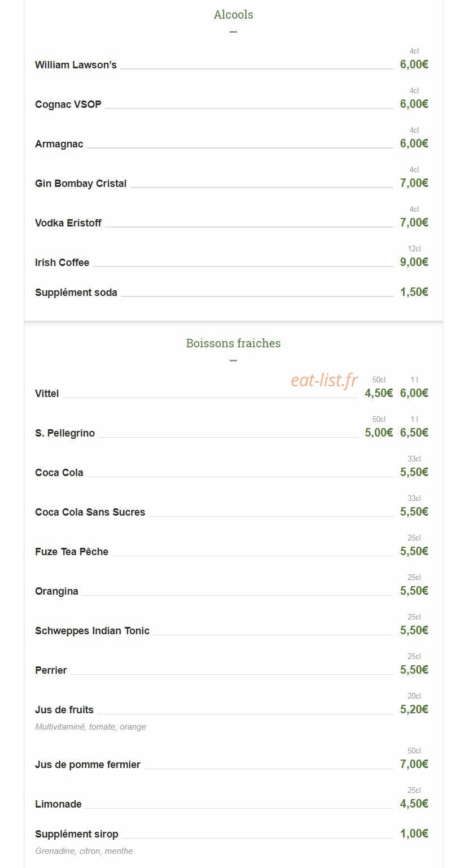461x868 pixels.
Task: Select the Coca Cola Sans Sucres item
Action: pos(90,512)
